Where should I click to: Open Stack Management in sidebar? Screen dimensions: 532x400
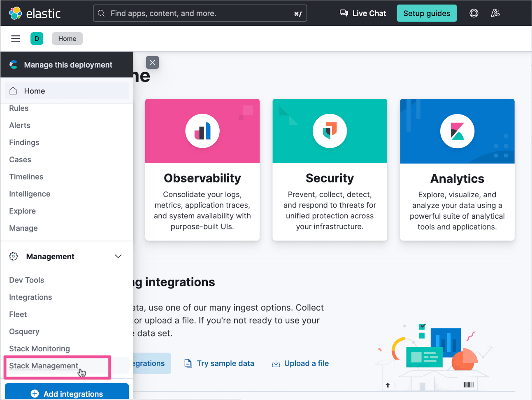point(44,366)
